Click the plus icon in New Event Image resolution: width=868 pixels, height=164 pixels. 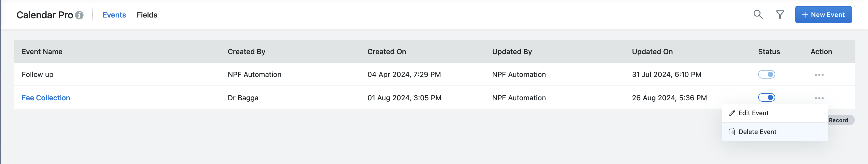click(x=805, y=15)
